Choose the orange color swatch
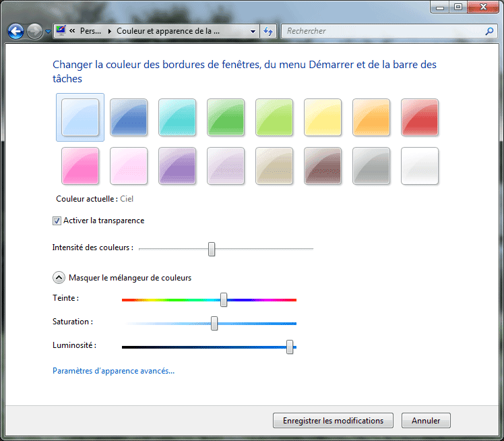504x441 pixels. tap(371, 117)
